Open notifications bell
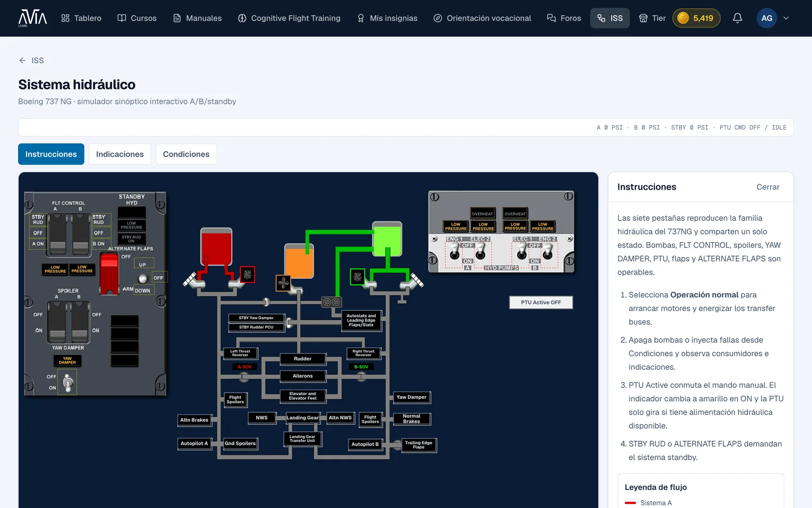This screenshot has height=508, width=812. tap(738, 18)
